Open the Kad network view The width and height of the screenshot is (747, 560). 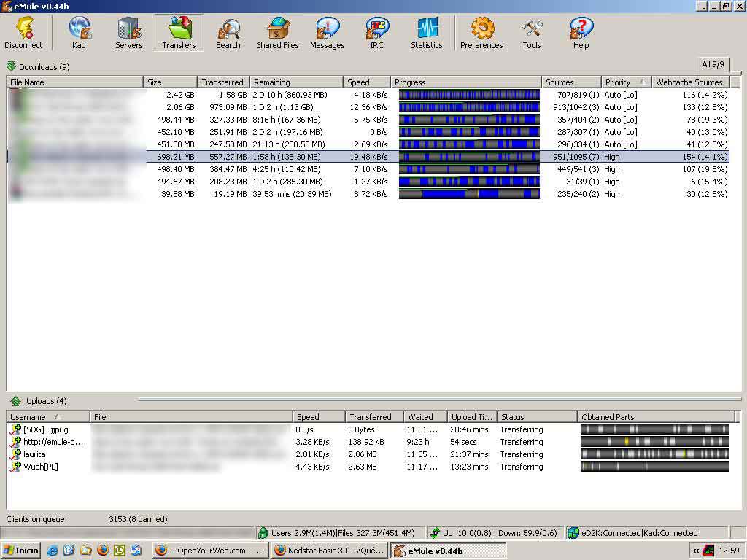pos(79,32)
